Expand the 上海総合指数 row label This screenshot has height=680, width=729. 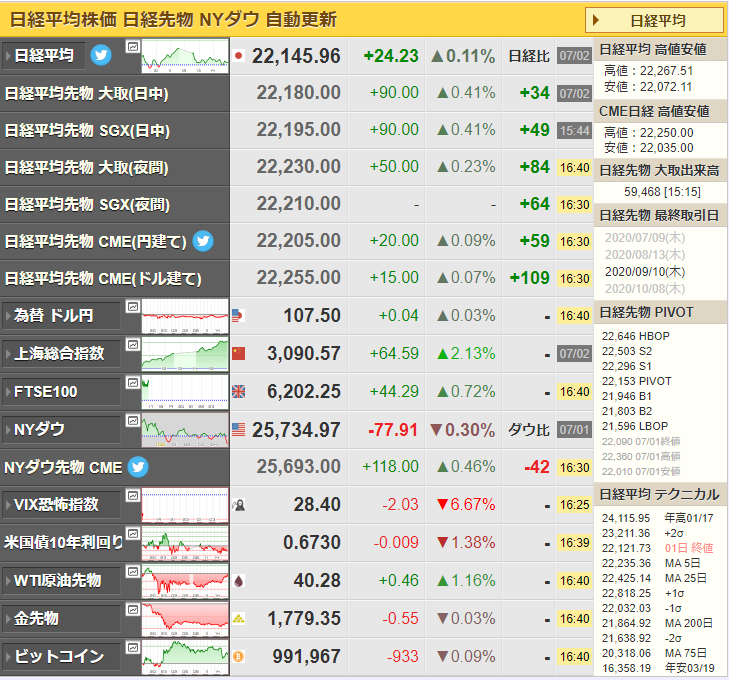(x=61, y=354)
